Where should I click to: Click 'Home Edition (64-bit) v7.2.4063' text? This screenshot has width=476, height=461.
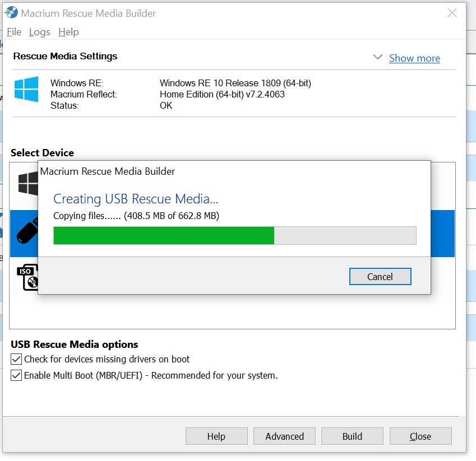coord(222,94)
